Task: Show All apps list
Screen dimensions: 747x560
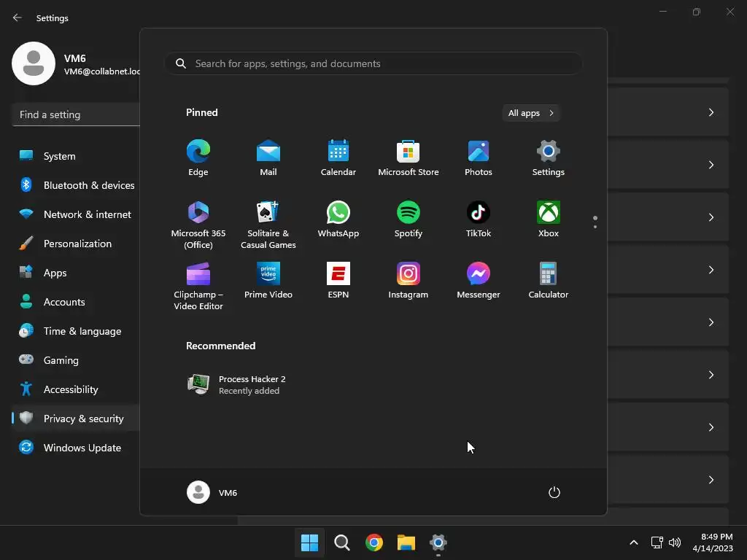Action: [x=531, y=113]
